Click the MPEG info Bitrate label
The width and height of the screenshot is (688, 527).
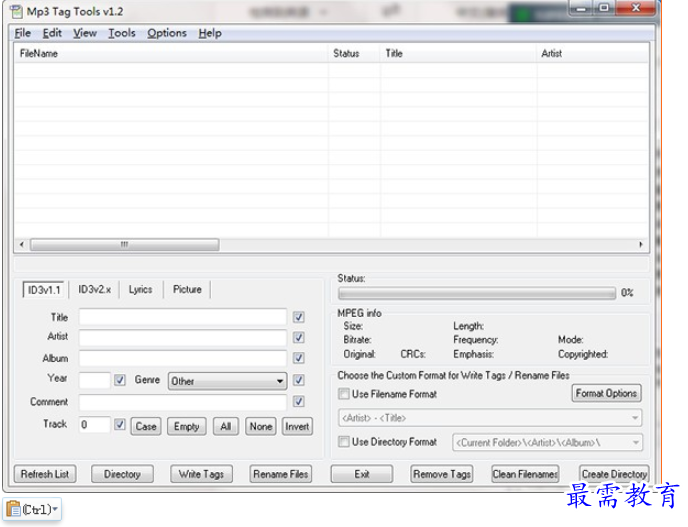tap(357, 340)
